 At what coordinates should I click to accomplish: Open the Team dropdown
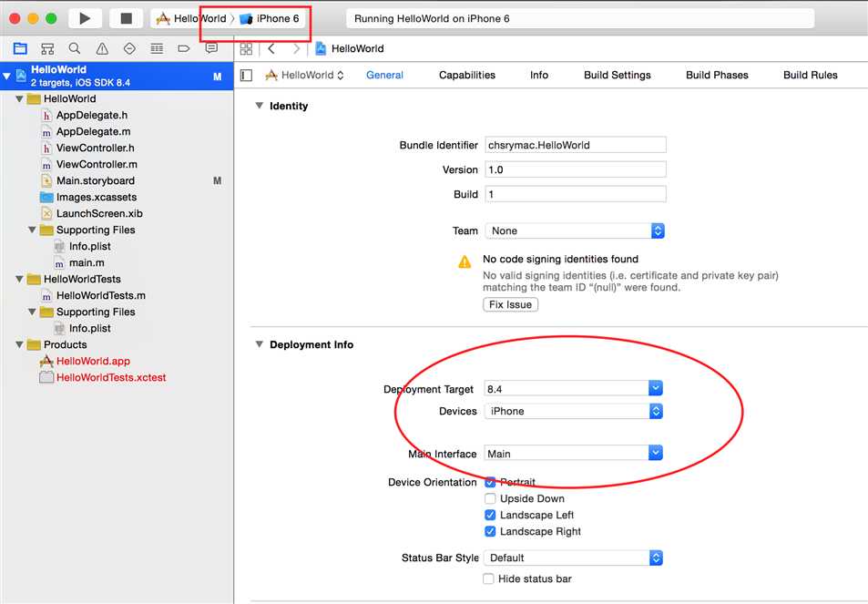[x=575, y=230]
